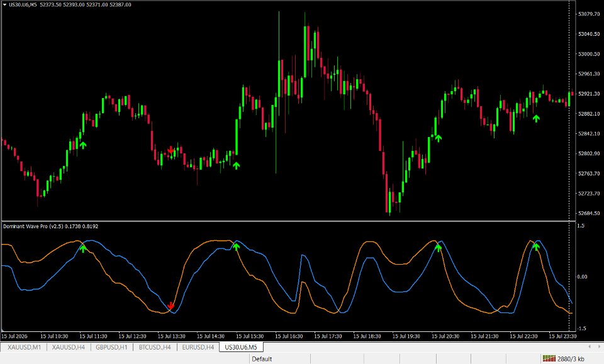604x364 pixels.
Task: Click the right tab-scroll arrow
Action: point(600,347)
